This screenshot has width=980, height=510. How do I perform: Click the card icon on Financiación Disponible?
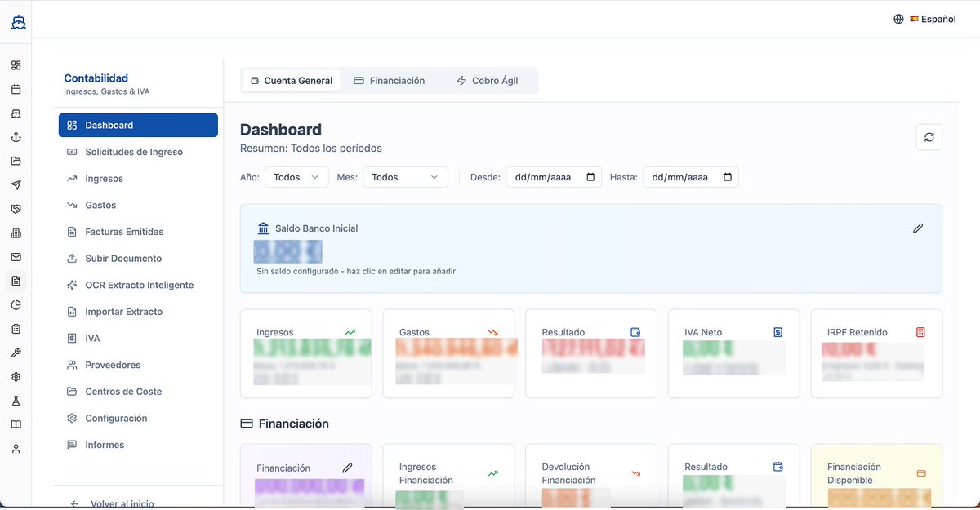921,473
